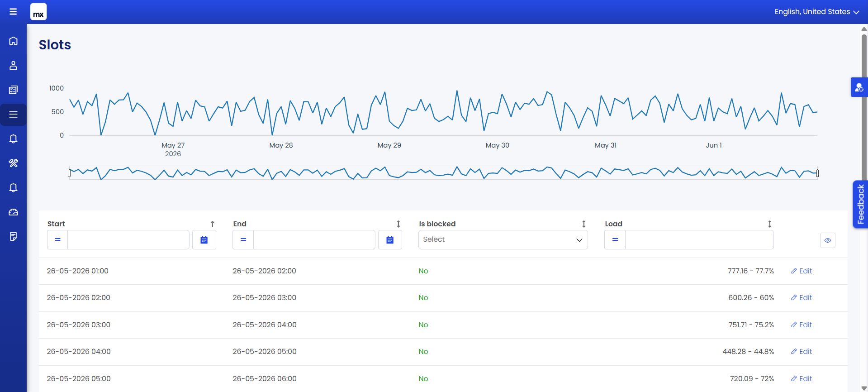This screenshot has height=392, width=868.
Task: Click the right handle of the chart range slider
Action: point(818,173)
